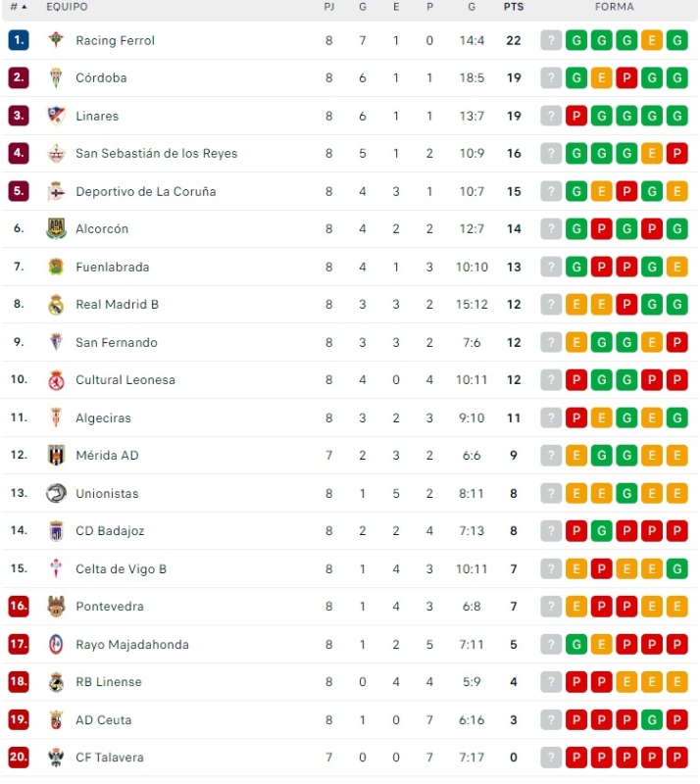Viewport: 700px width, 784px height.
Task: Open San Sebastián de los Reyes team page
Action: (x=156, y=153)
